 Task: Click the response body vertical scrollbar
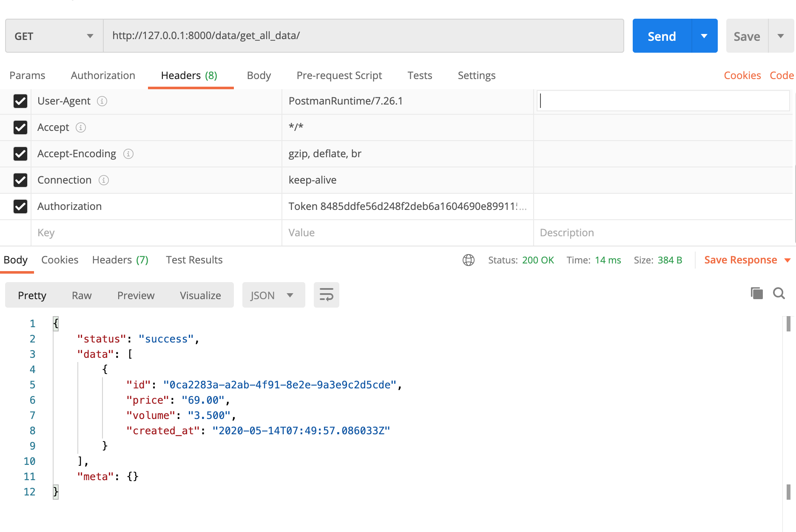788,324
